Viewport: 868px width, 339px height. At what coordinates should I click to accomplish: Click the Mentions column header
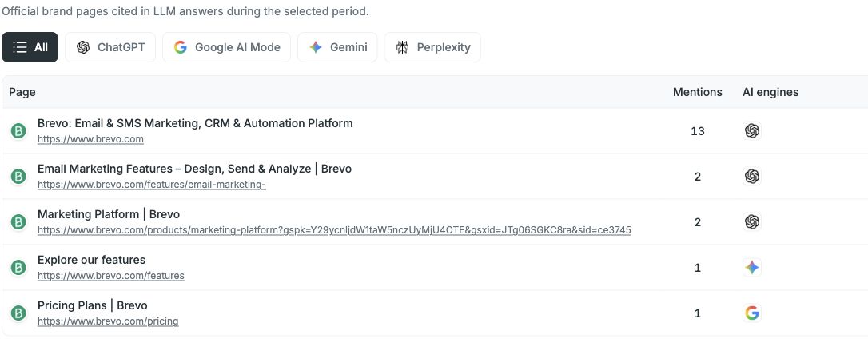698,92
